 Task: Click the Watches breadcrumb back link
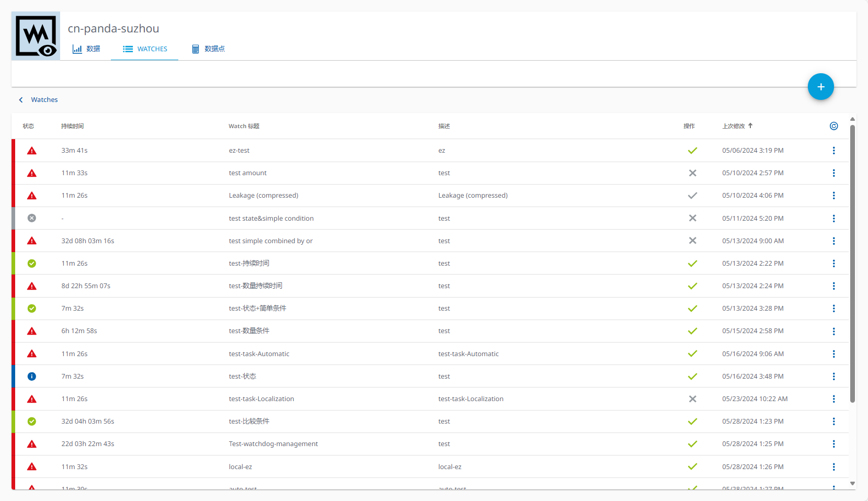coord(44,100)
